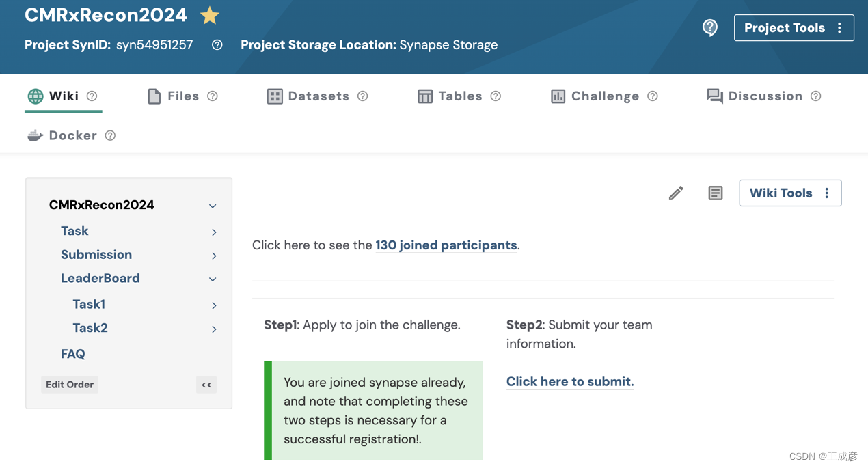Click the help icon next to Datasets tab
The width and height of the screenshot is (868, 468).
[363, 96]
